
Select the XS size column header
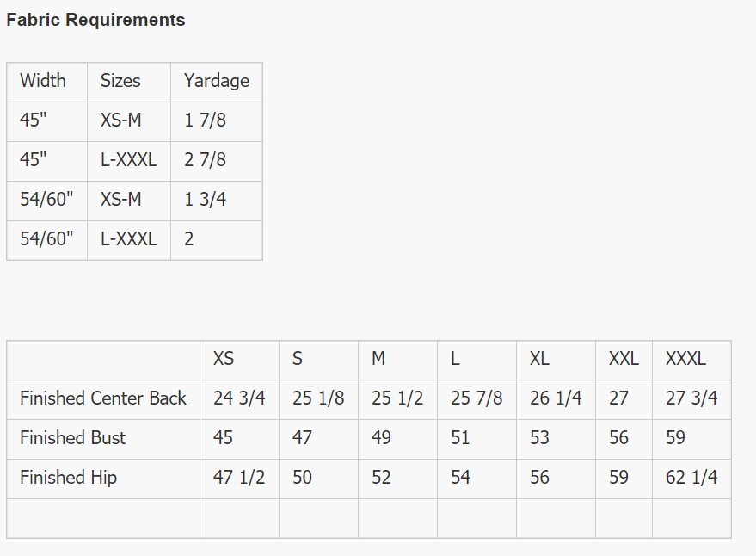click(x=240, y=360)
